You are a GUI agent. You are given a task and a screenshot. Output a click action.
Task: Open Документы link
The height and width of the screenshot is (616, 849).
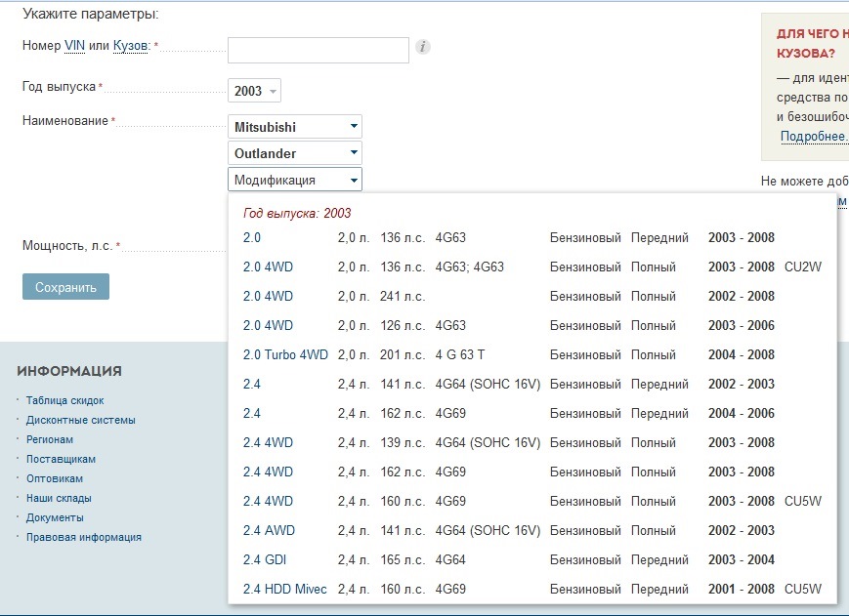(56, 517)
